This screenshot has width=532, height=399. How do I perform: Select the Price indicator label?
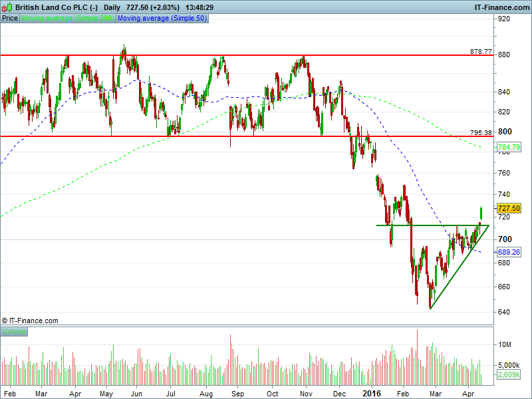point(10,19)
